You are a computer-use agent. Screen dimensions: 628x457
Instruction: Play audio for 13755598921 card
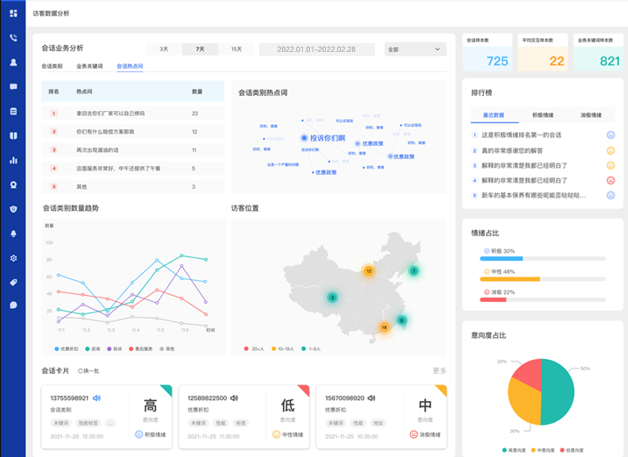[x=97, y=398]
